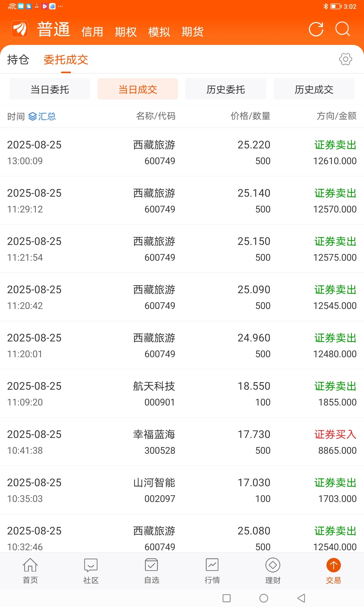Screen dimensions: 364x607
Task: Tap the orange app logo icon
Action: coord(20,29)
